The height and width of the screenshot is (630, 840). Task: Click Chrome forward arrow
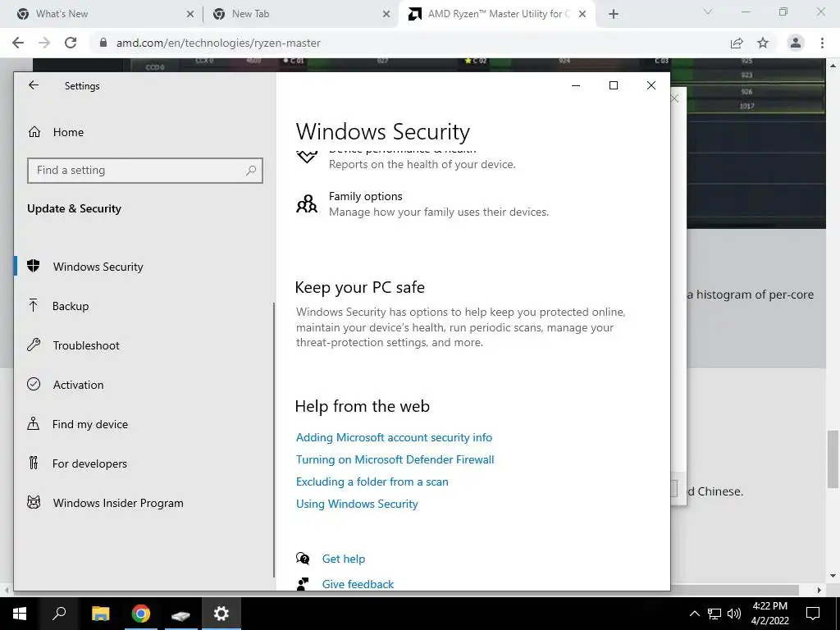(44, 43)
